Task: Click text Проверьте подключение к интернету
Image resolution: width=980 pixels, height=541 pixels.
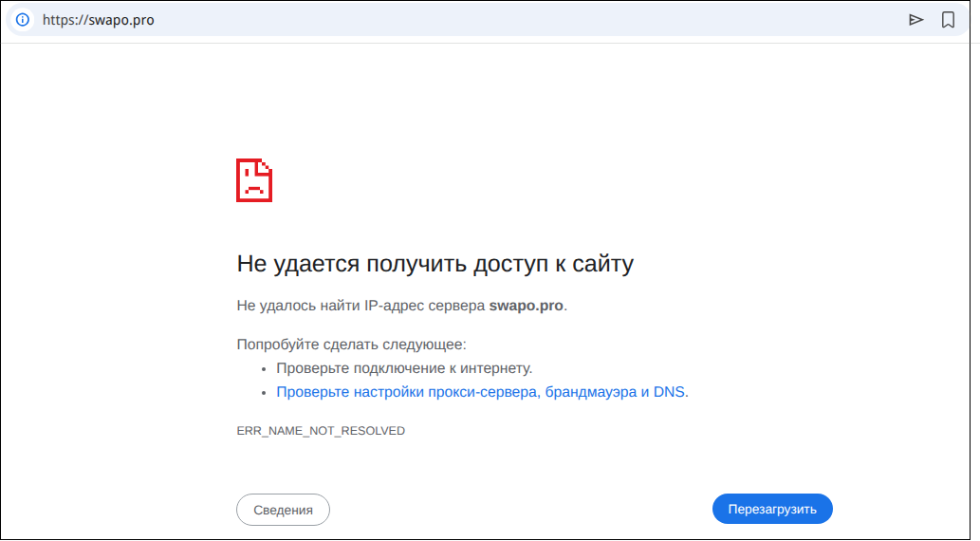Action: click(x=404, y=368)
